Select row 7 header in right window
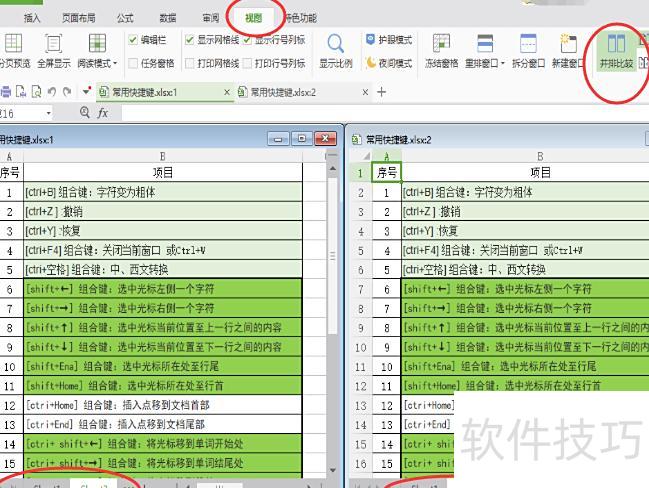The image size is (649, 488). 361,289
